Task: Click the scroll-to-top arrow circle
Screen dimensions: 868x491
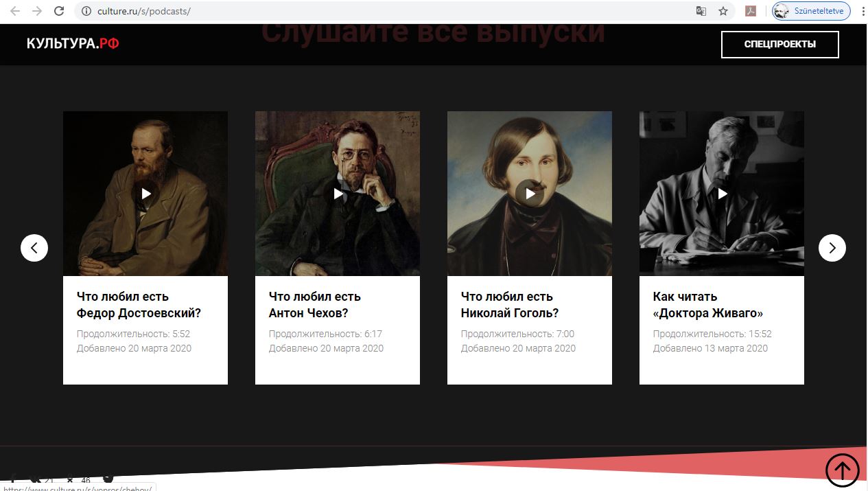Action: 842,470
